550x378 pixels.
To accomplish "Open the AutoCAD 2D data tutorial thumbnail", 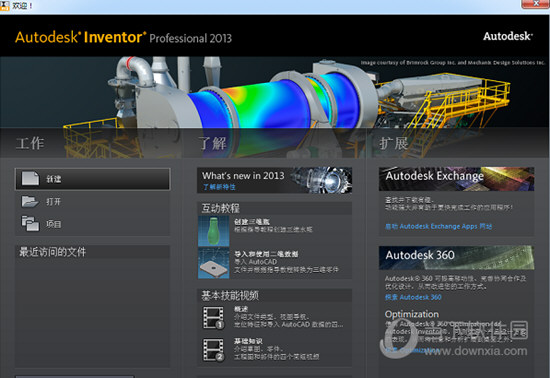I will [214, 263].
